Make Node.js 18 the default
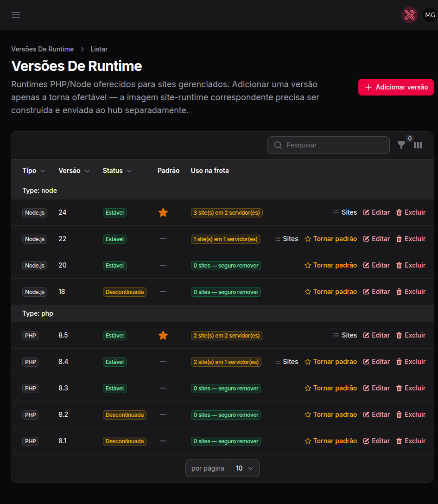438x504 pixels. point(330,292)
